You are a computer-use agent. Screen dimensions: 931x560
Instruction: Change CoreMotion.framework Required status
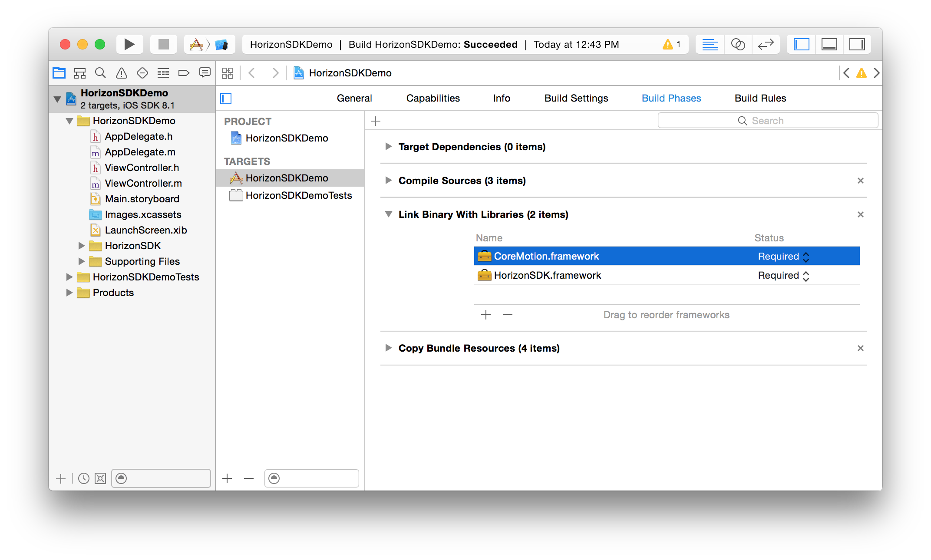pos(783,257)
